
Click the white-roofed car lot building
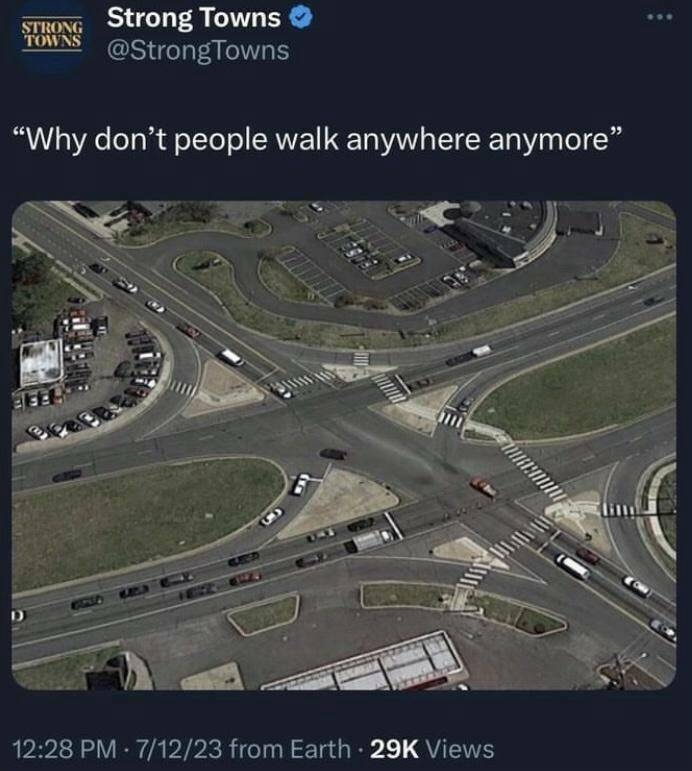tap(41, 362)
